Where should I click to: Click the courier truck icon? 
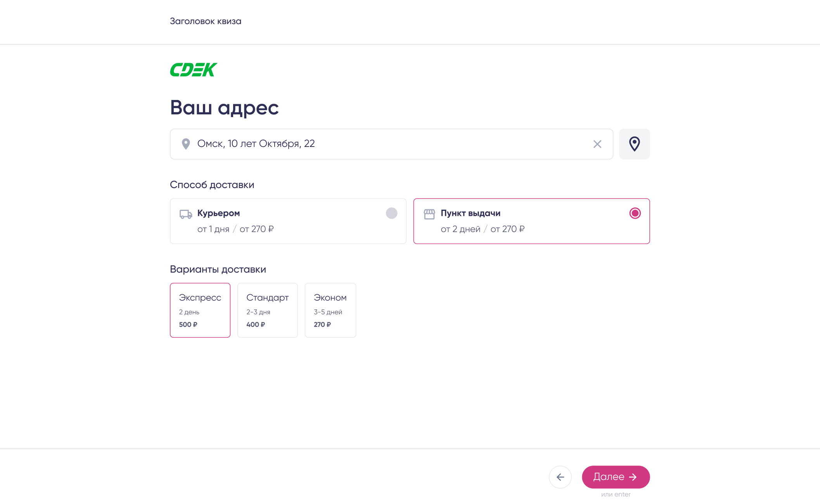coord(186,214)
